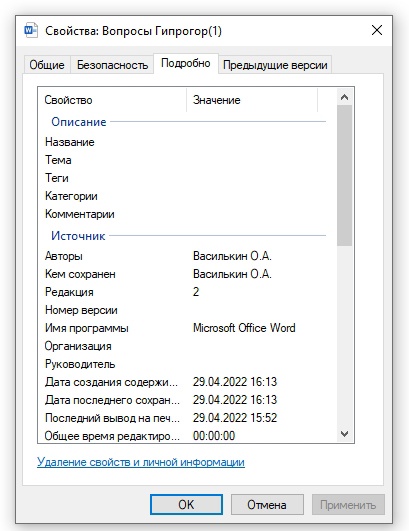Select the Подробно tab
Viewport: 409px width, 531px height.
[186, 63]
